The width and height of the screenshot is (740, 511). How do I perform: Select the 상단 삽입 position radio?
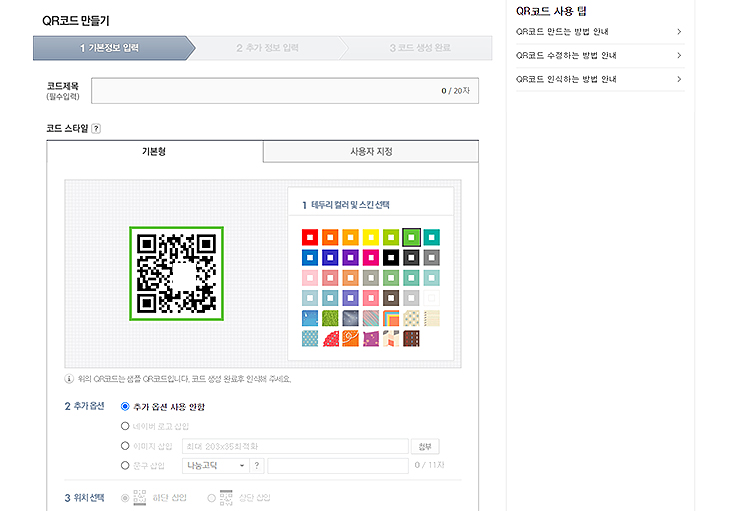[211, 498]
